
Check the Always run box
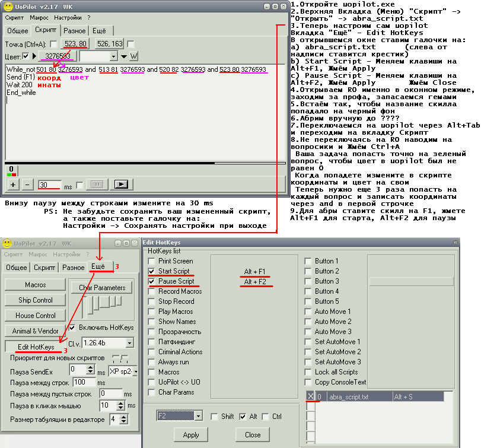coord(151,363)
